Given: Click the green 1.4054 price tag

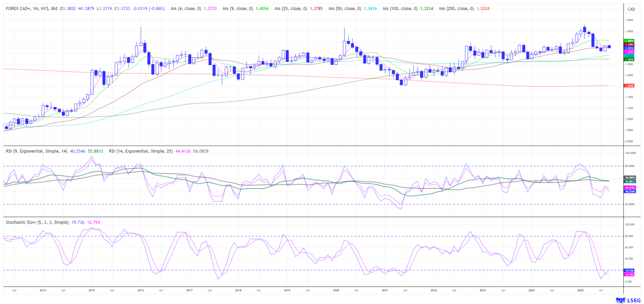Looking at the screenshot, I should click(629, 41).
